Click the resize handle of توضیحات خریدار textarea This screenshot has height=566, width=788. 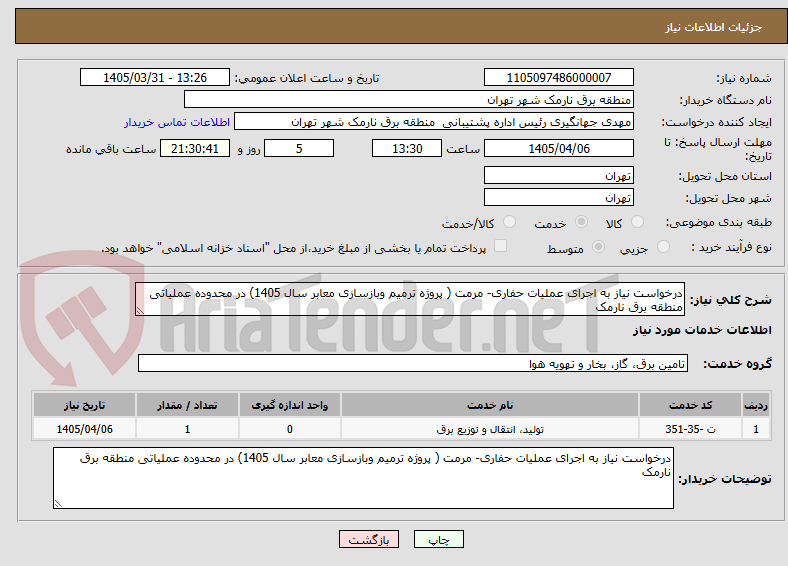[x=58, y=504]
